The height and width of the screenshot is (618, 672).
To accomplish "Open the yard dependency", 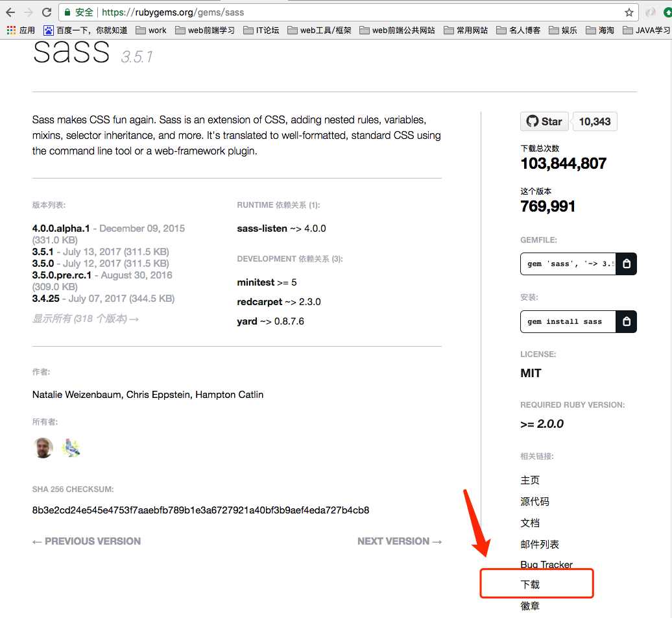I will 247,321.
